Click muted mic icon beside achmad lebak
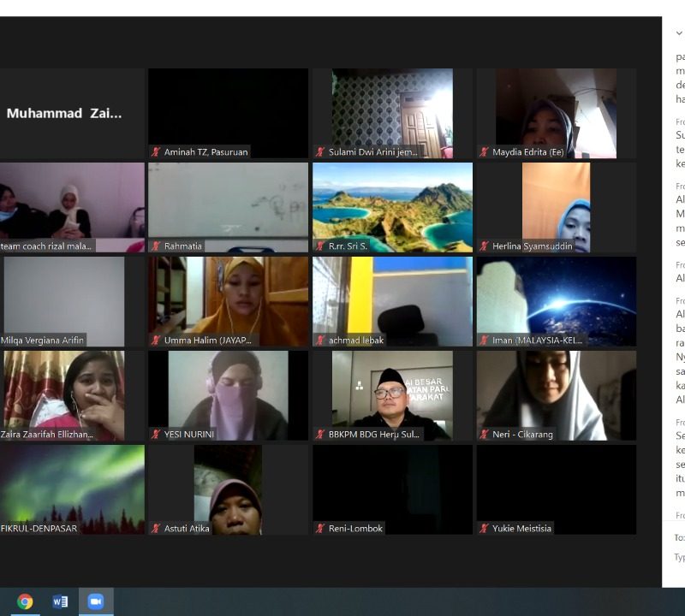Image resolution: width=685 pixels, height=616 pixels. click(320, 341)
